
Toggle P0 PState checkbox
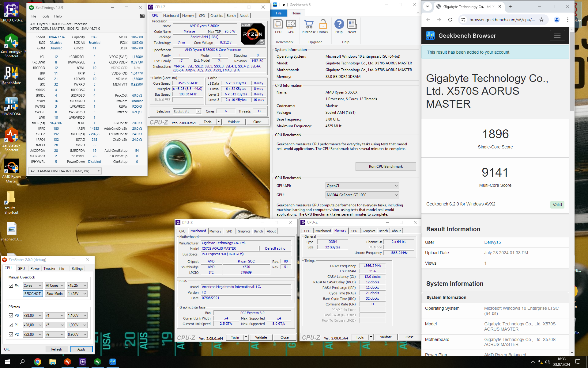click(x=11, y=315)
